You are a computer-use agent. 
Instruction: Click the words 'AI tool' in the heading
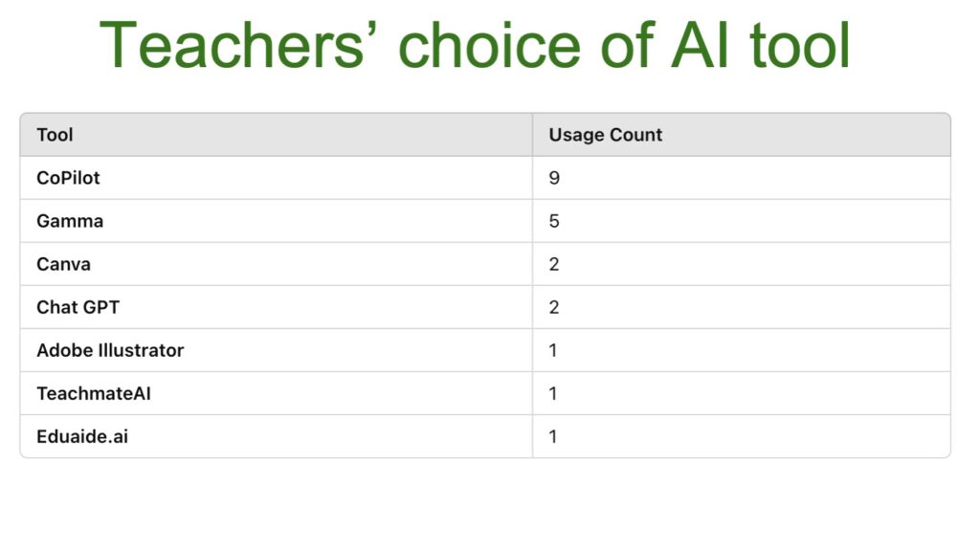tap(760, 45)
